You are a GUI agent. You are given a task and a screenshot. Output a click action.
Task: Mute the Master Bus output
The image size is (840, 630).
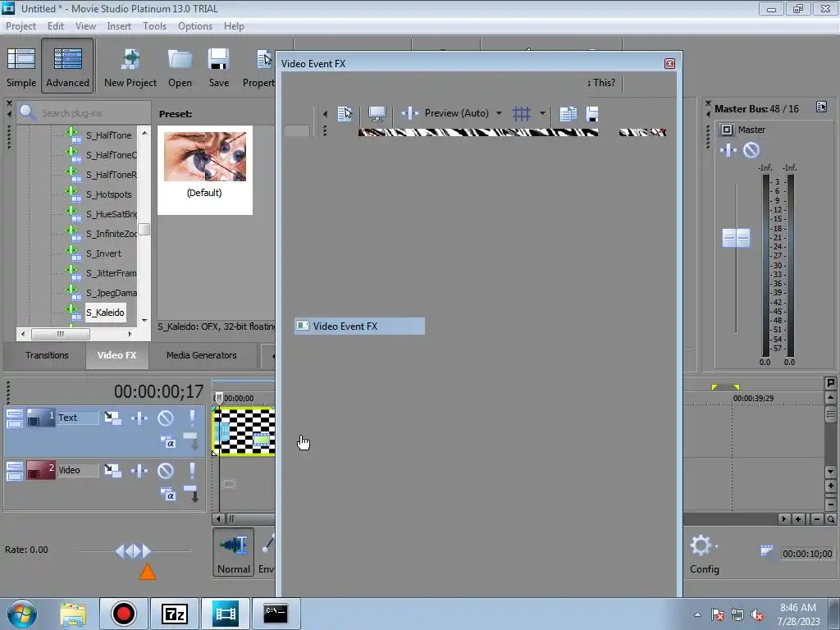(751, 150)
